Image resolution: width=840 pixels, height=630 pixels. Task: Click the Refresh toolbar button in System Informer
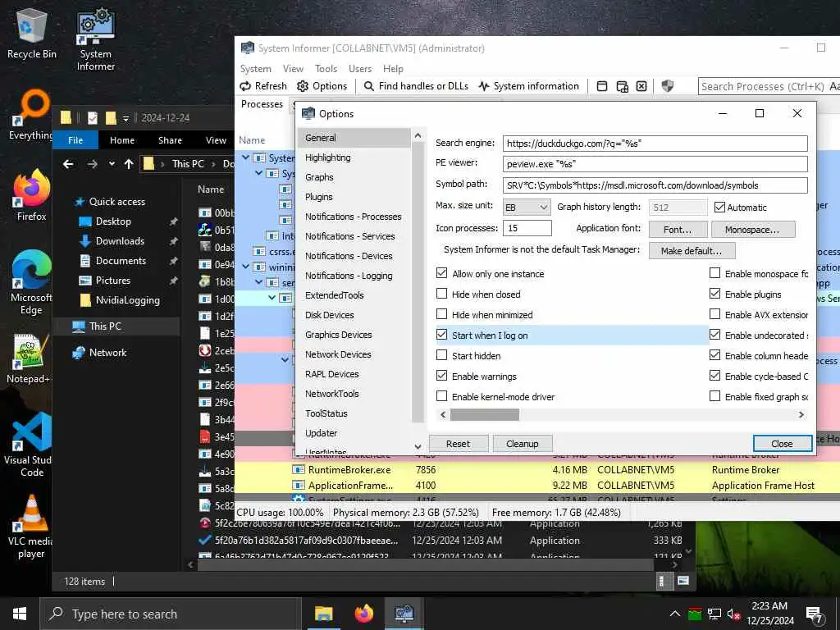click(x=263, y=86)
